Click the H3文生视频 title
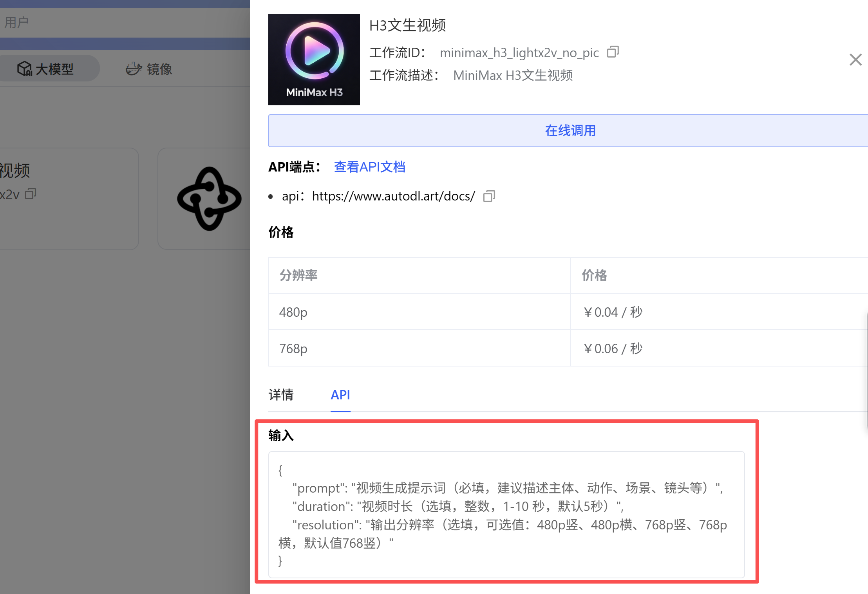This screenshot has width=868, height=594. click(408, 25)
